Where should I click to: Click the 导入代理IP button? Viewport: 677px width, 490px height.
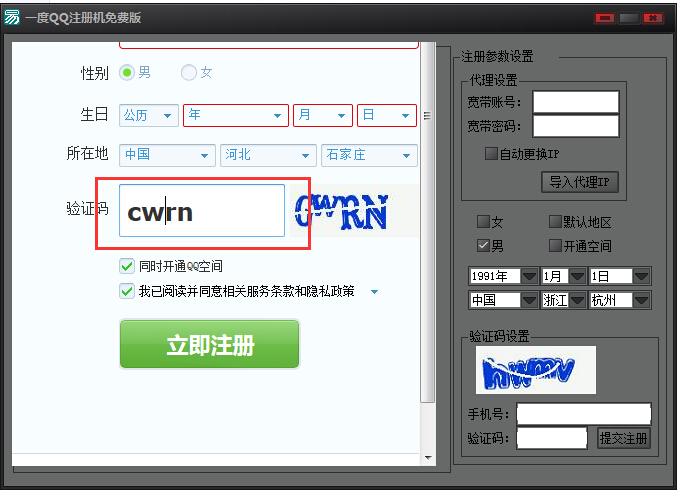tap(579, 182)
